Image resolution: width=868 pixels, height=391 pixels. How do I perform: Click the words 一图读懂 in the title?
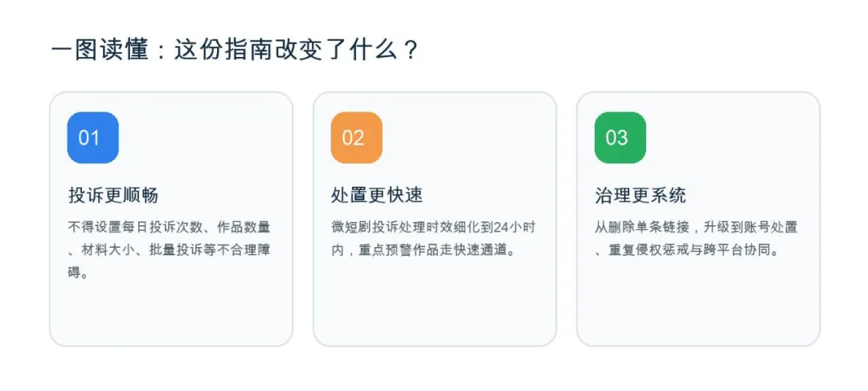point(100,51)
